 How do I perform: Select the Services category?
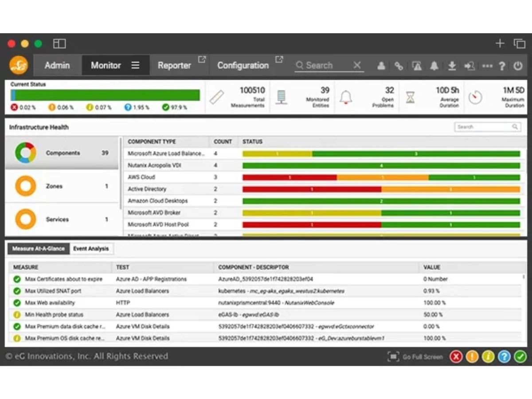62,219
